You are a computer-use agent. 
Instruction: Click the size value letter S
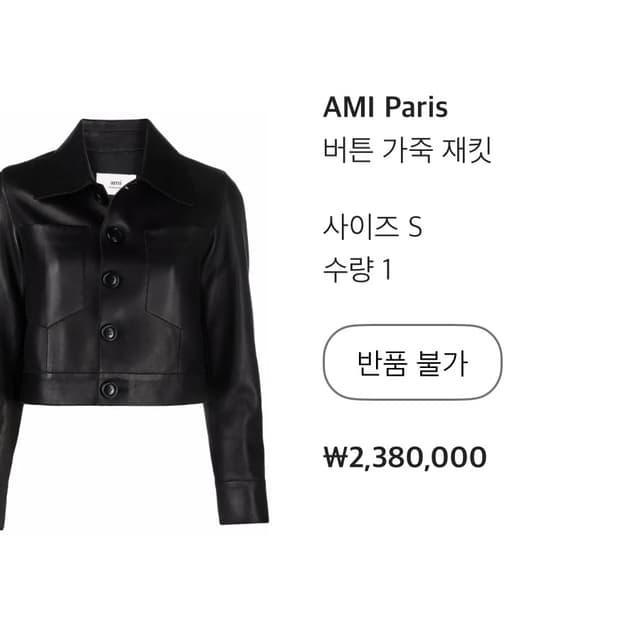click(415, 227)
